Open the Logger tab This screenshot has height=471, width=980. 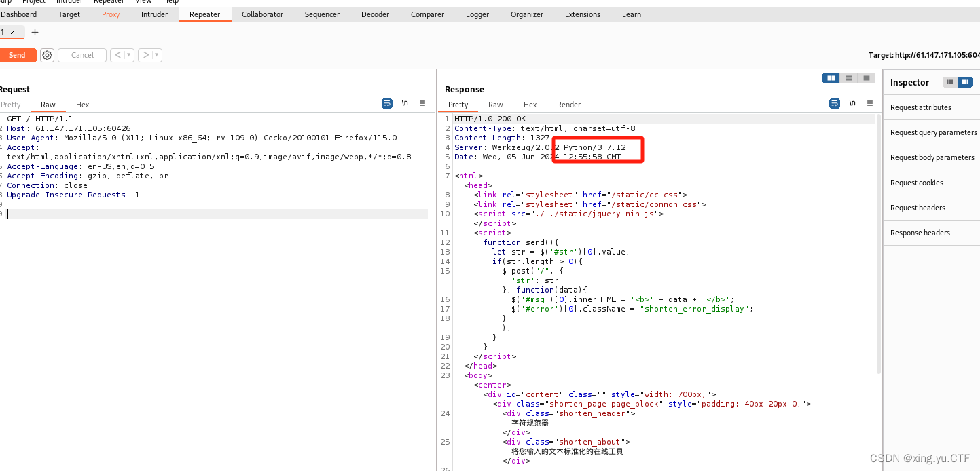tap(477, 14)
